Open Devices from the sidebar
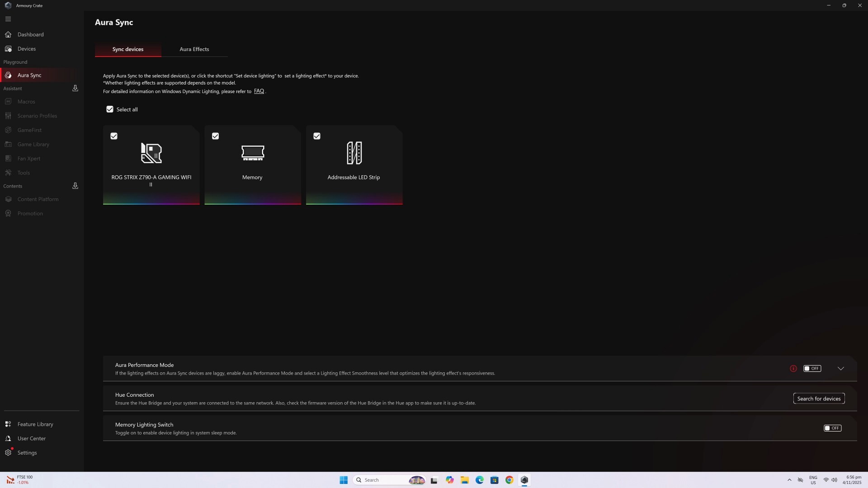The width and height of the screenshot is (868, 488). [x=26, y=49]
